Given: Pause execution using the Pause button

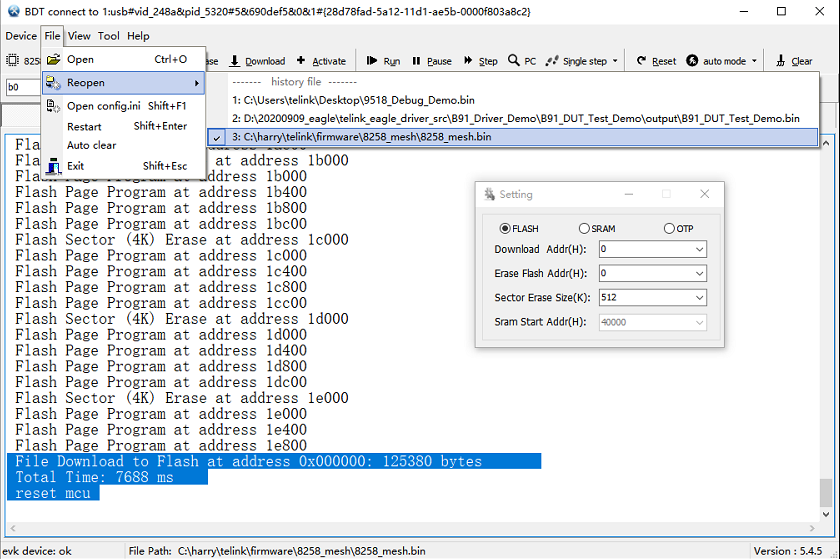Looking at the screenshot, I should pos(432,61).
